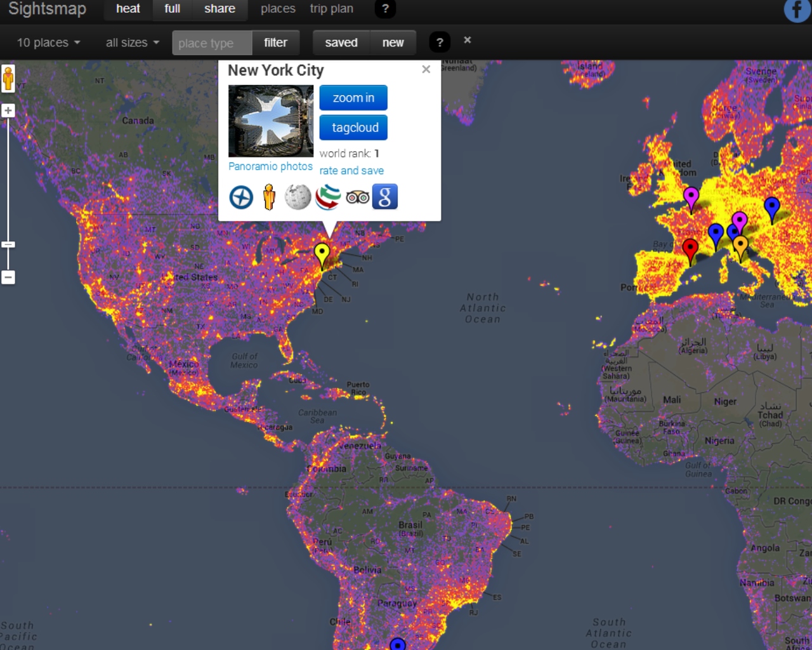Focus the 'place type' input field
The image size is (812, 650).
tap(212, 43)
